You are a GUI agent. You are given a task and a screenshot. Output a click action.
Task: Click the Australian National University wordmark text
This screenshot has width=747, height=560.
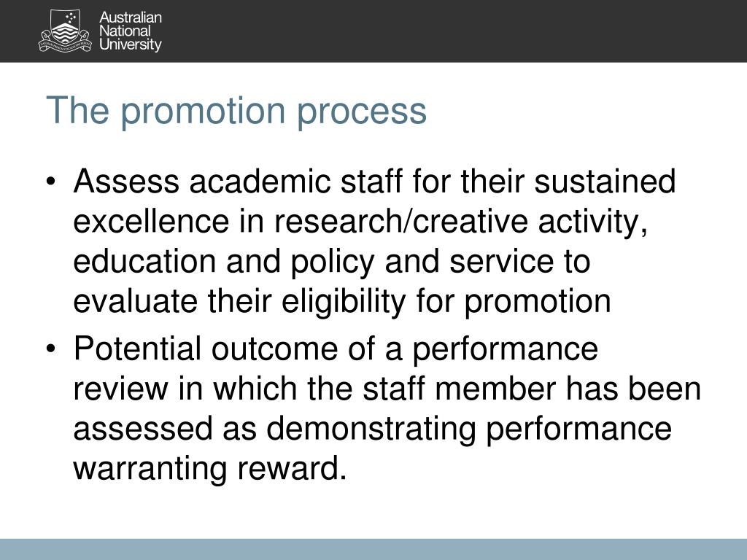131,31
